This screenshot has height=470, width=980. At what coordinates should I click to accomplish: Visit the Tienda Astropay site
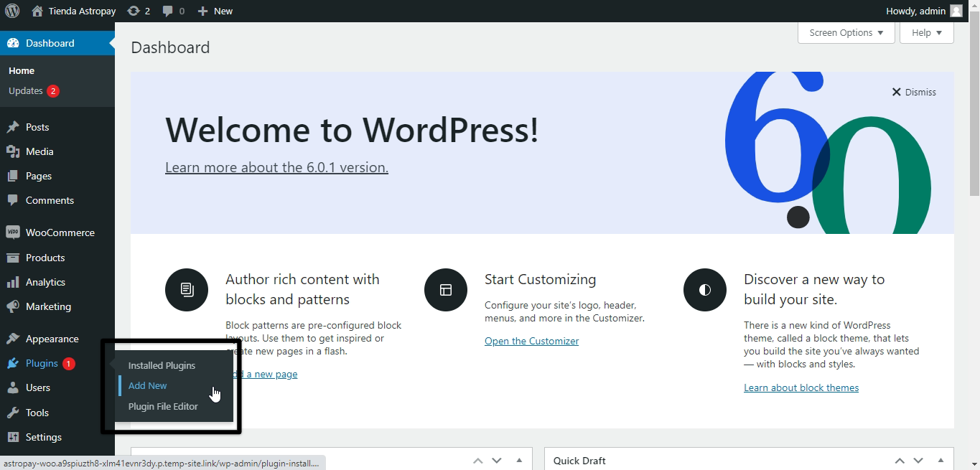[74, 11]
